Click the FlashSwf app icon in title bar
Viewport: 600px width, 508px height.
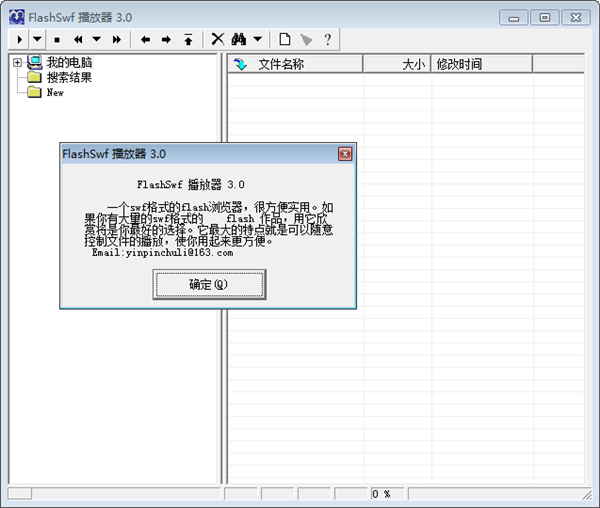pyautogui.click(x=17, y=18)
